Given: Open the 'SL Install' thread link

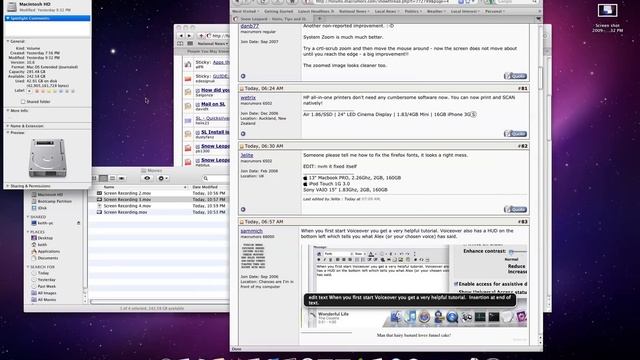Looking at the screenshot, I should click(x=215, y=132).
